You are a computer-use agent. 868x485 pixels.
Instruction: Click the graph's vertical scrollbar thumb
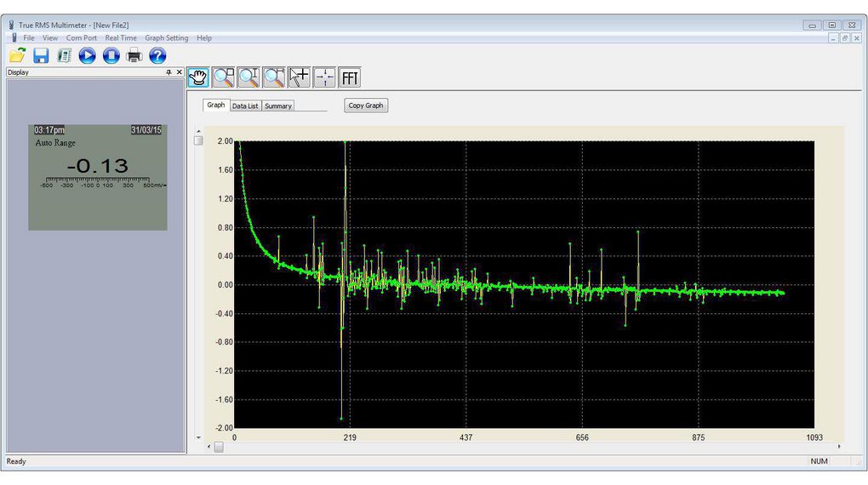198,141
